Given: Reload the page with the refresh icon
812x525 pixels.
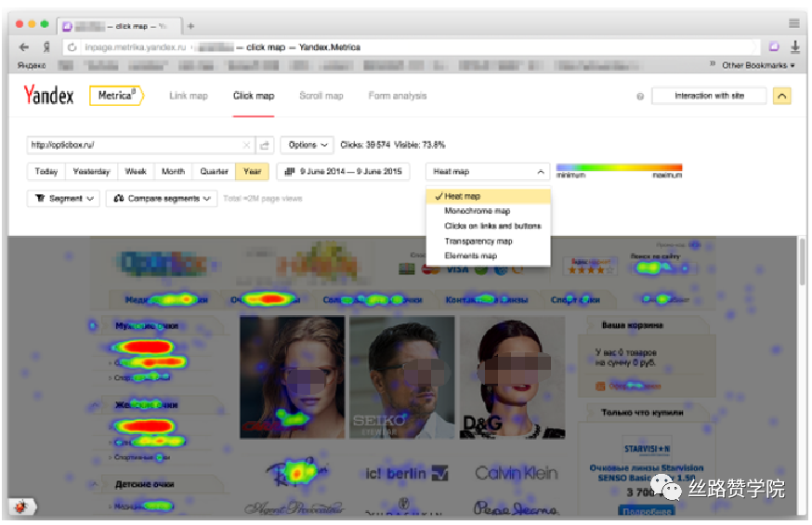Looking at the screenshot, I should coord(72,47).
